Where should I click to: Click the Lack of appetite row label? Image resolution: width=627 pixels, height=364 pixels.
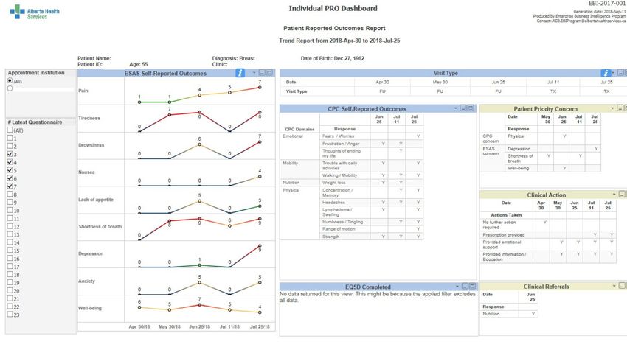coord(96,200)
